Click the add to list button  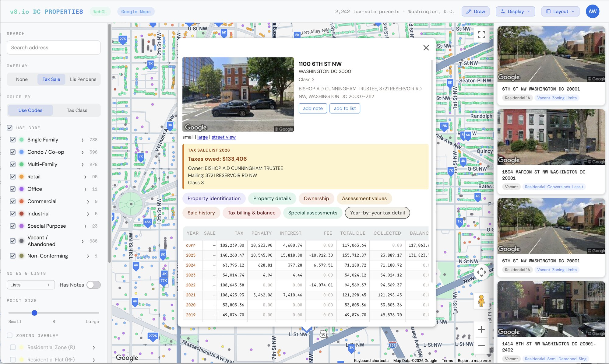345,108
